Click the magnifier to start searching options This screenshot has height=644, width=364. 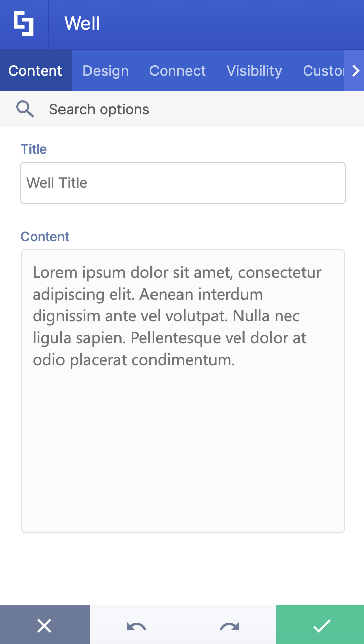[24, 109]
